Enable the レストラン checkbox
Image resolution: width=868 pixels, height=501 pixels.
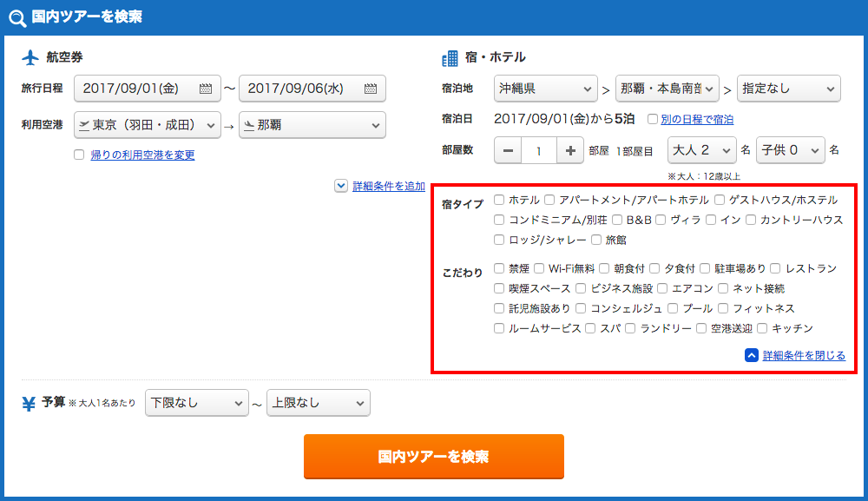point(775,268)
